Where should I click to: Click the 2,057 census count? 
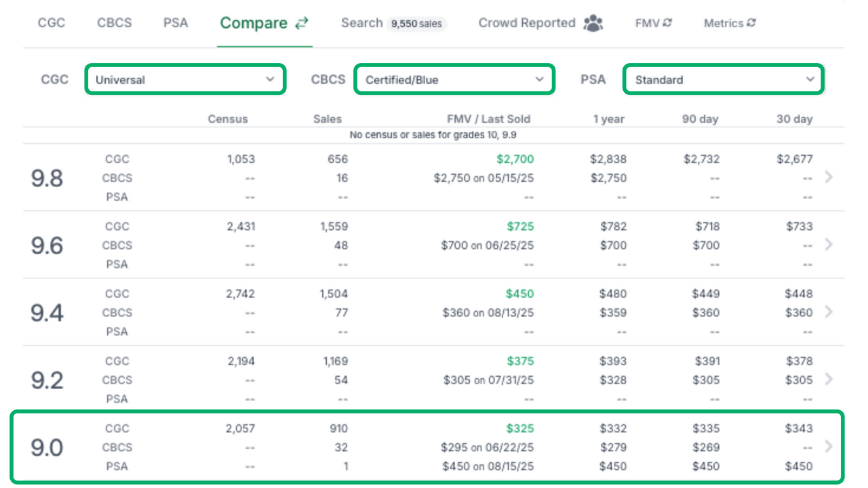tap(241, 428)
